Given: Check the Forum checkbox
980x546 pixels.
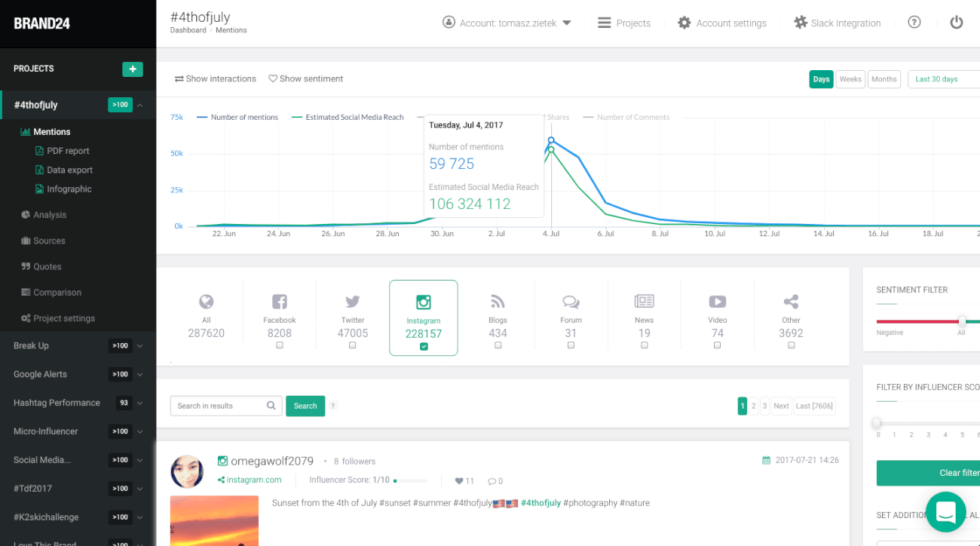Looking at the screenshot, I should click(571, 345).
